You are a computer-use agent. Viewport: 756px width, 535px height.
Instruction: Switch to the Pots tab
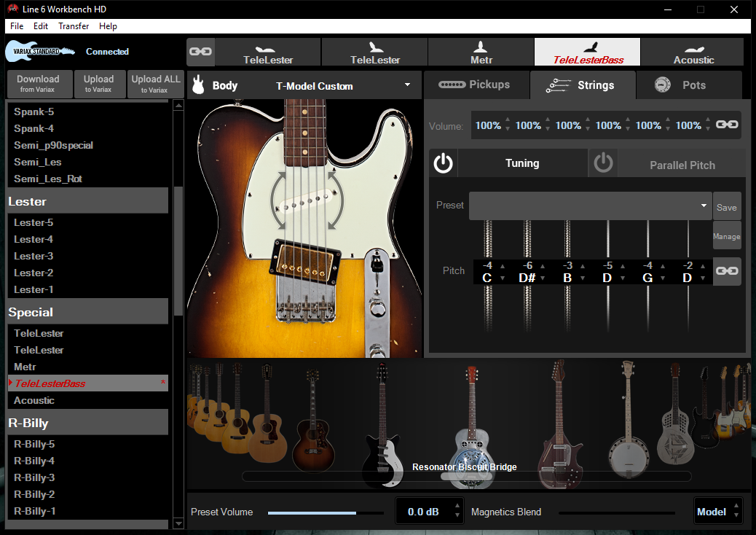689,85
